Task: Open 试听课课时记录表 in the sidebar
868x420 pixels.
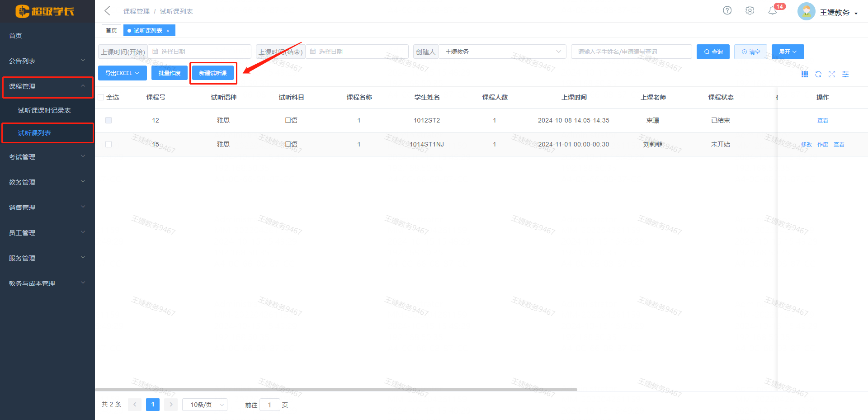Action: click(44, 110)
